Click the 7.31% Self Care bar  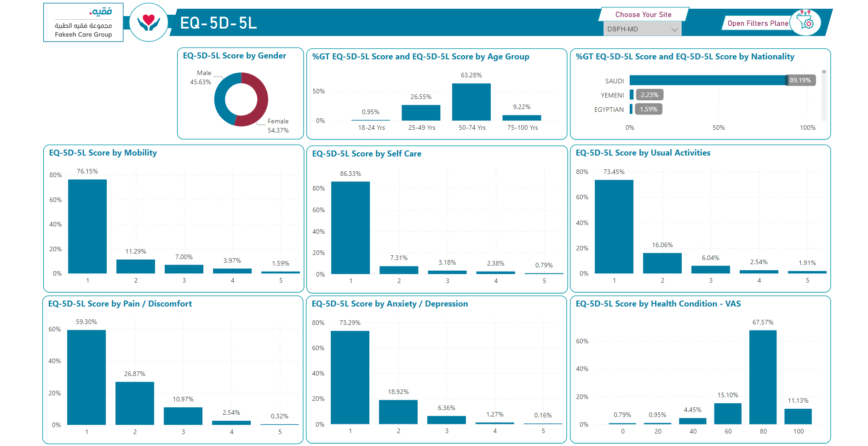point(399,270)
